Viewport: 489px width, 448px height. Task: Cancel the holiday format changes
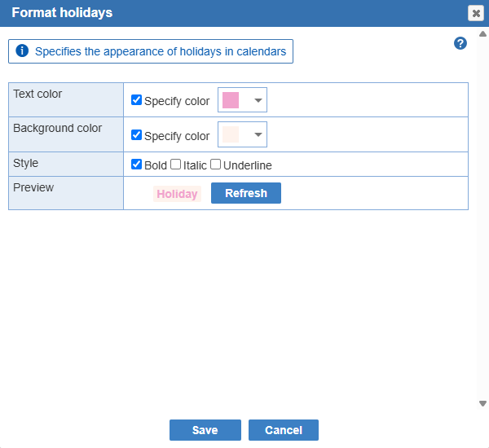click(284, 430)
